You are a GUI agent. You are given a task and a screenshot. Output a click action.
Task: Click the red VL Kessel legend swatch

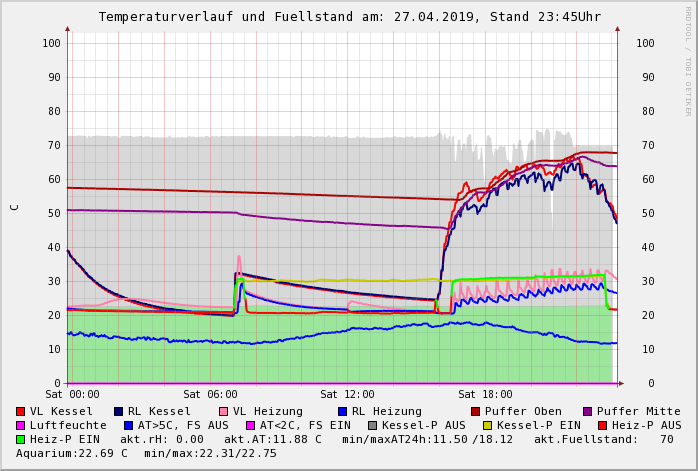[x=21, y=411]
